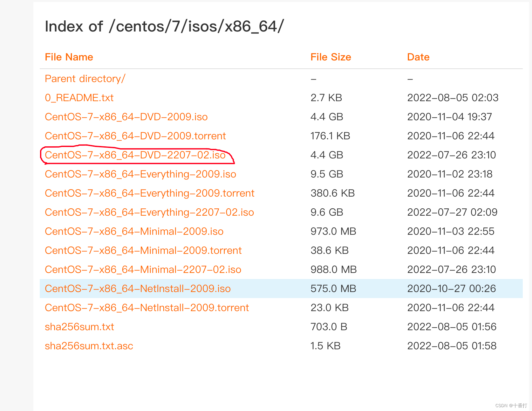
Task: Download CentOS-7-x86_64-NetInstall-2009.torrent
Action: coord(147,308)
